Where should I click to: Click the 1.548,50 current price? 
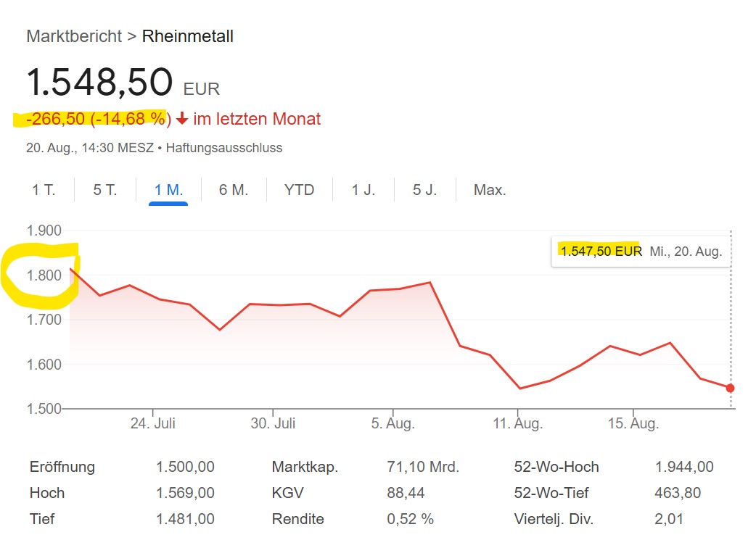coord(100,81)
